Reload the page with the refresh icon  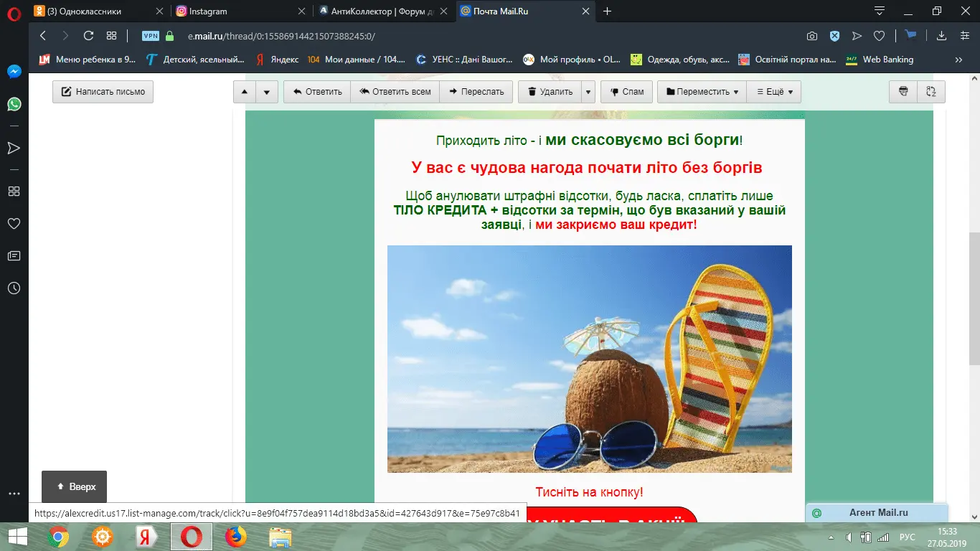tap(88, 36)
